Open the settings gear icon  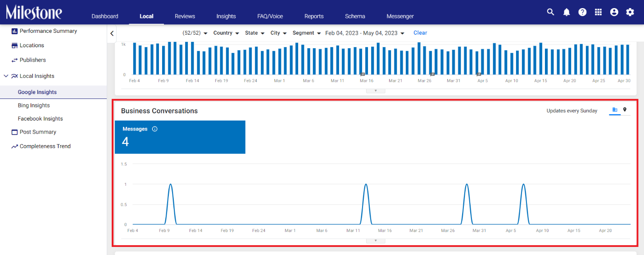pyautogui.click(x=630, y=12)
